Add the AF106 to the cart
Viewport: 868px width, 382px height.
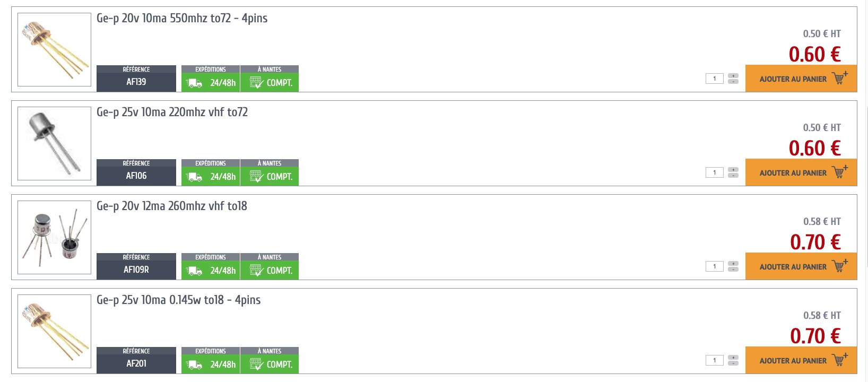coord(801,172)
